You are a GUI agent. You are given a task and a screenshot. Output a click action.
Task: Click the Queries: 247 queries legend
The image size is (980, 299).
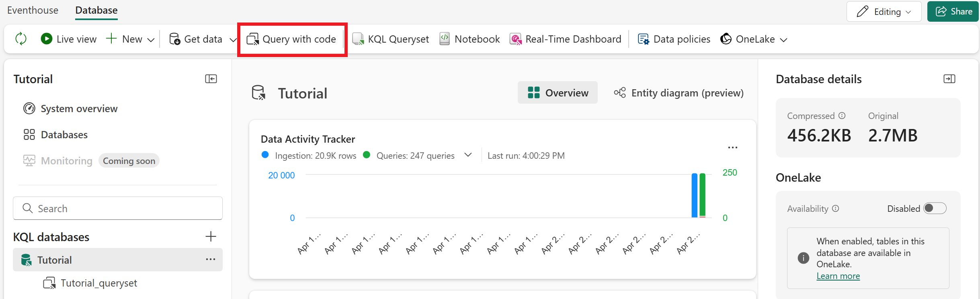click(x=415, y=156)
